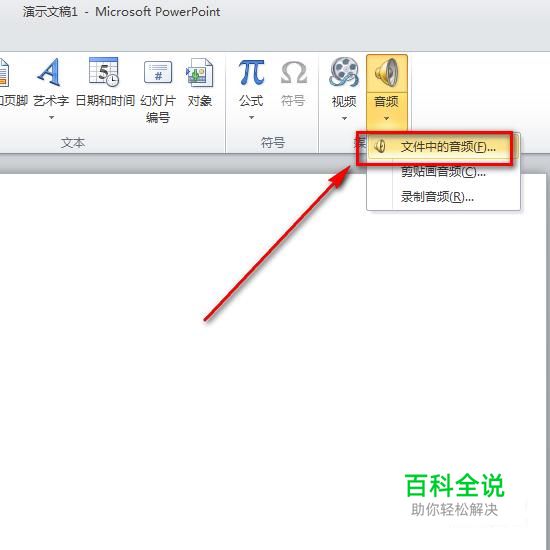Choose 剪贴画音频(C)... menu entry
Viewport: 550px width, 550px height.
point(443,172)
